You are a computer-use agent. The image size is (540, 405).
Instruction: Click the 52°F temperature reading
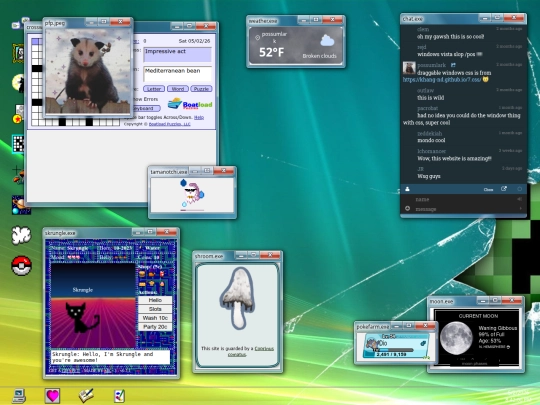[271, 52]
